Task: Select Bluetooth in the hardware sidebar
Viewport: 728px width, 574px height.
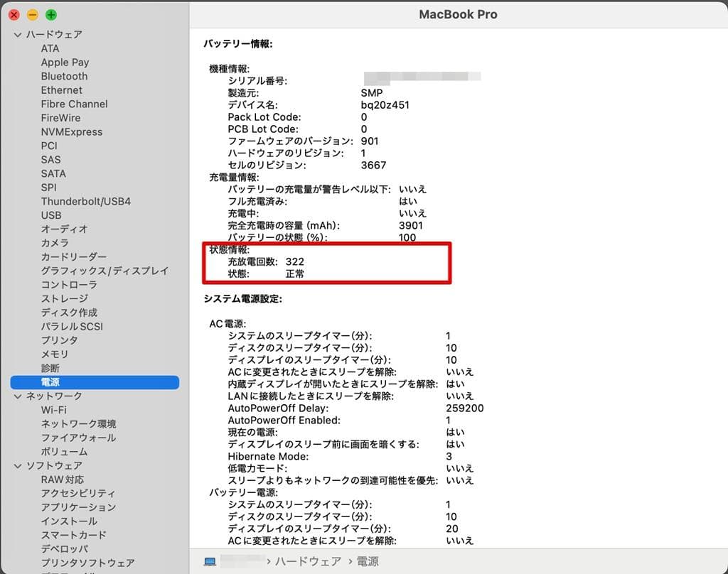Action: [x=64, y=76]
